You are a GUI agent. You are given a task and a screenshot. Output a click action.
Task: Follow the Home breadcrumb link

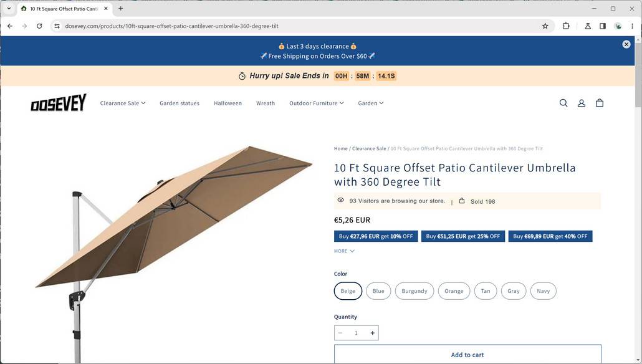click(341, 149)
